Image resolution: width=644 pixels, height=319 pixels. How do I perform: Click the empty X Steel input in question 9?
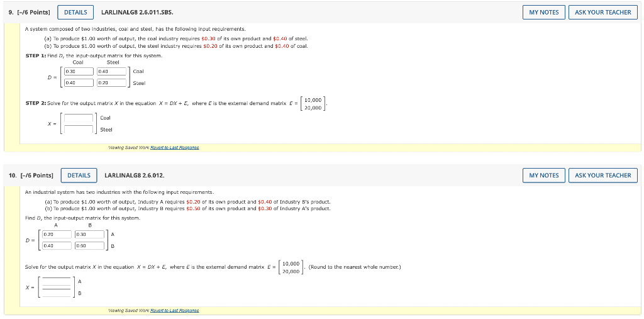point(79,129)
